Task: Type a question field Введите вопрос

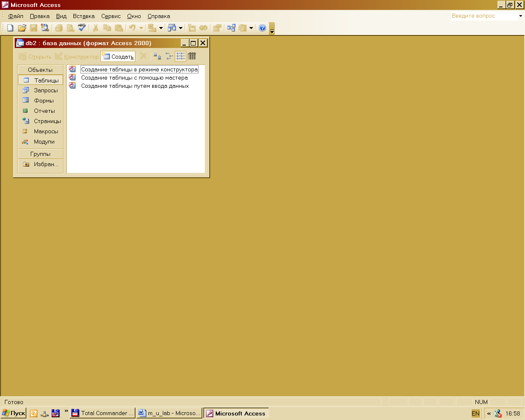Action: pyautogui.click(x=484, y=16)
